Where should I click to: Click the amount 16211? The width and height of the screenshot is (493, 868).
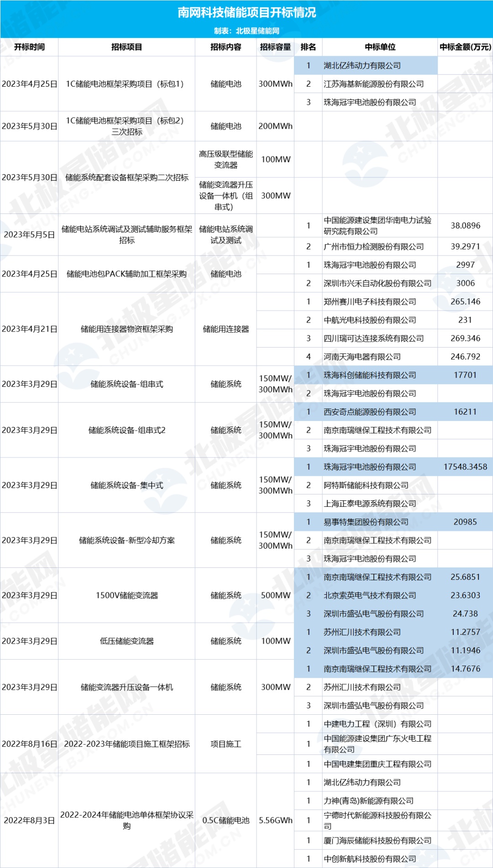click(x=465, y=412)
